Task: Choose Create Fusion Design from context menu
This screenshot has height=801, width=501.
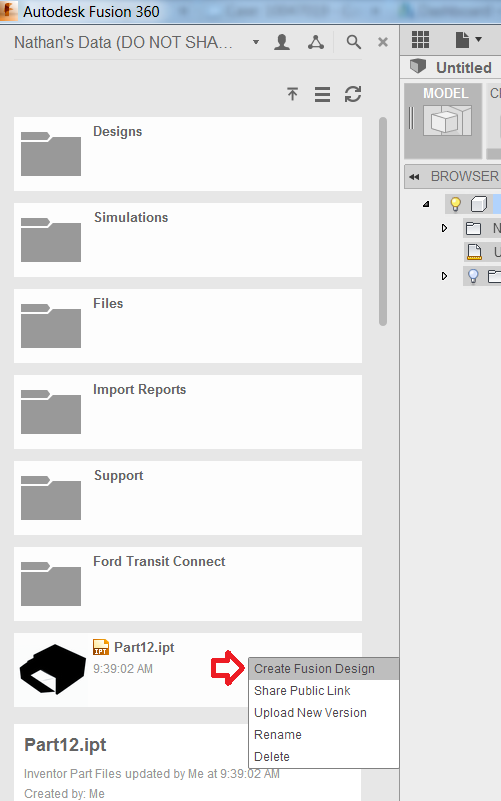Action: [x=323, y=669]
